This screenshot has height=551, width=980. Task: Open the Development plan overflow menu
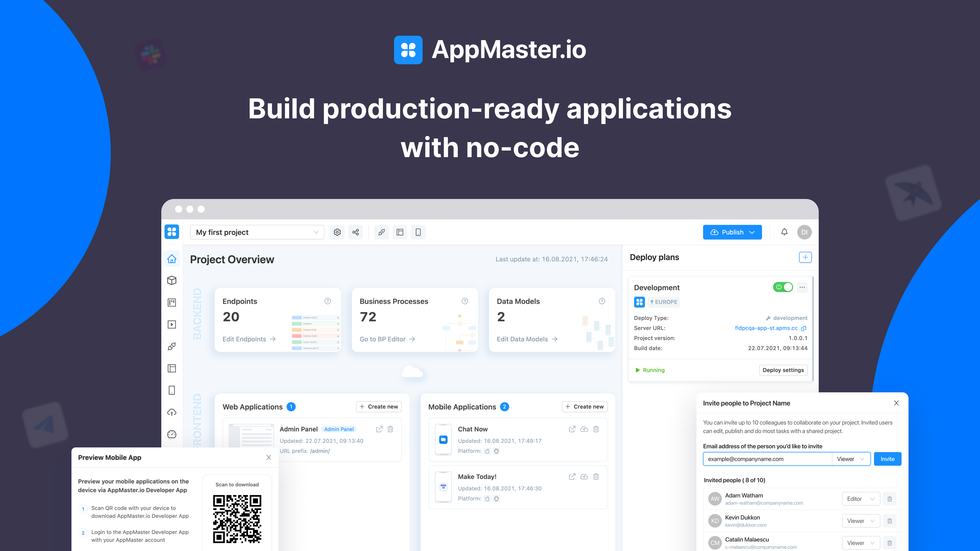pyautogui.click(x=802, y=287)
